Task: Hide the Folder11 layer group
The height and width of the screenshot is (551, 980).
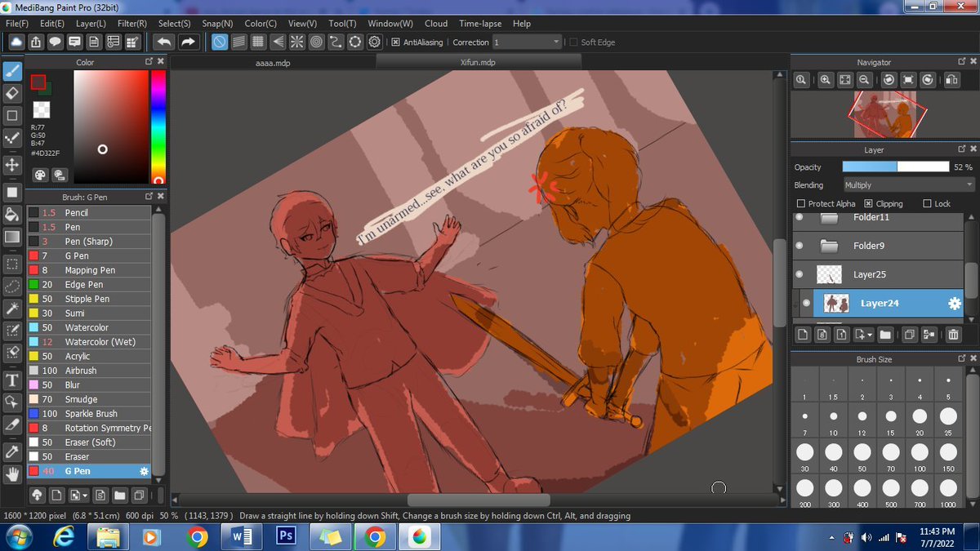Action: coord(800,218)
